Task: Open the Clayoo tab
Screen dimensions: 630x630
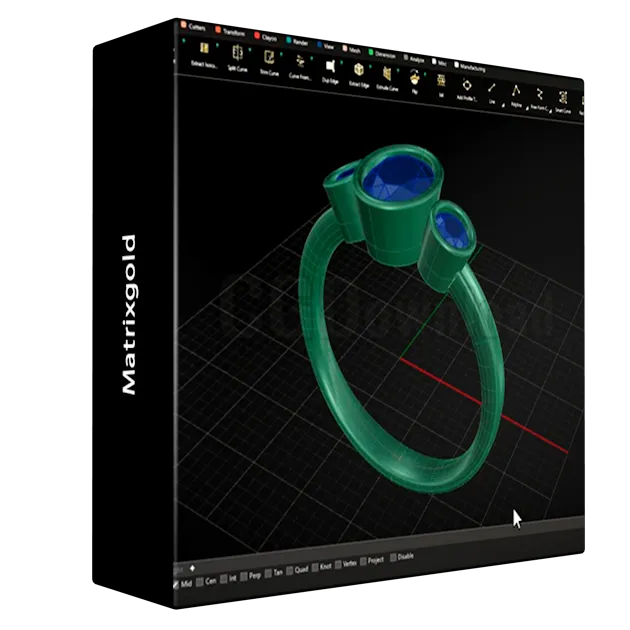Action: [266, 37]
